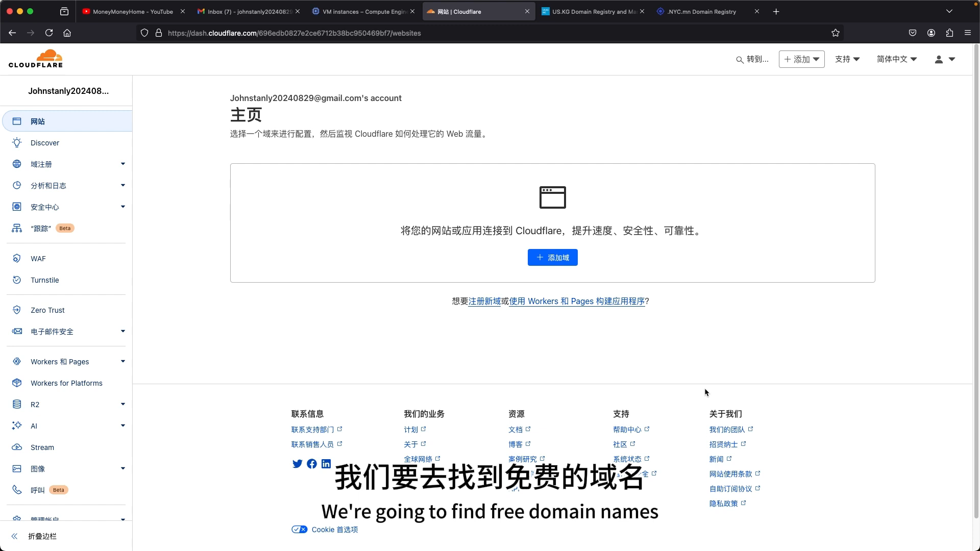Click the Turnstile icon
This screenshot has width=980, height=551.
tap(17, 280)
